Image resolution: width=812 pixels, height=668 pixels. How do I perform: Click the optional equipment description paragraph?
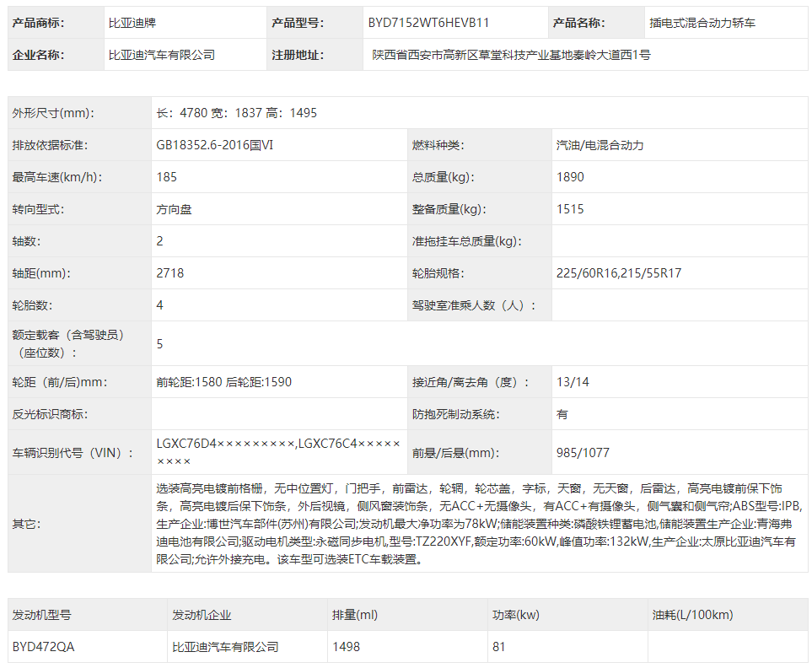[x=480, y=524]
